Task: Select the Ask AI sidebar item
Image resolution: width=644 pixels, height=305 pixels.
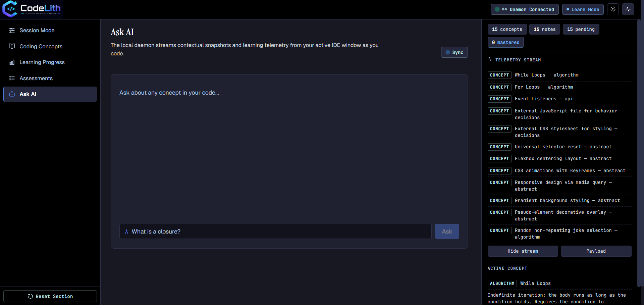Action: tap(50, 94)
